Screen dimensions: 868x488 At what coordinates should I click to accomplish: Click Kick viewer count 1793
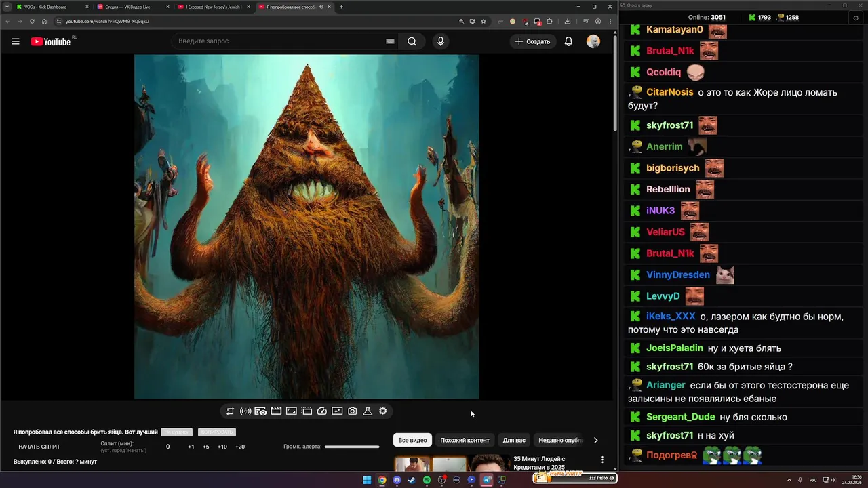coord(759,18)
